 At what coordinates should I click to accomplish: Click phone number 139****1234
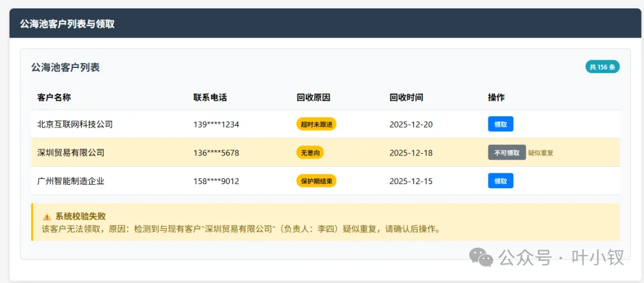click(x=216, y=125)
